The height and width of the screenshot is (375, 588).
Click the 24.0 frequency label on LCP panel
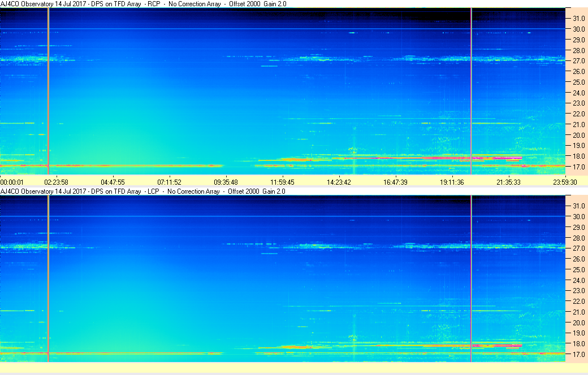coord(578,280)
